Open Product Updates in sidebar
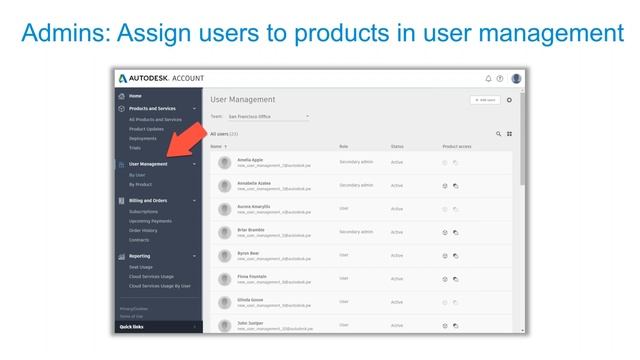The width and height of the screenshot is (640, 360). tap(146, 129)
